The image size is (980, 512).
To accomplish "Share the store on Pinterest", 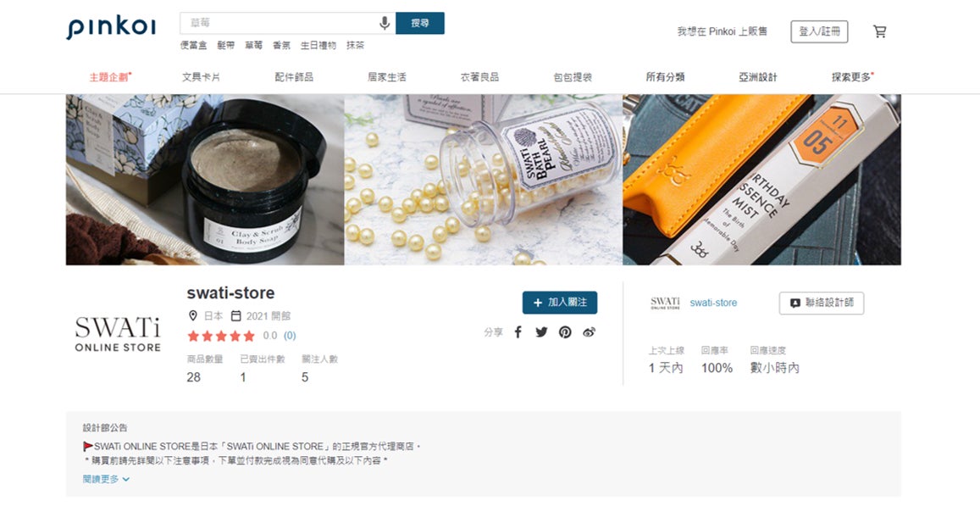I will pos(565,332).
